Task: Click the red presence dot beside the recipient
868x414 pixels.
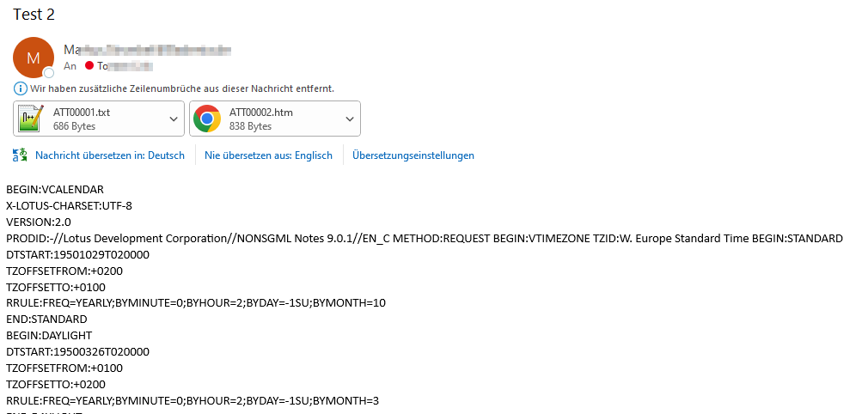Action: (89, 66)
